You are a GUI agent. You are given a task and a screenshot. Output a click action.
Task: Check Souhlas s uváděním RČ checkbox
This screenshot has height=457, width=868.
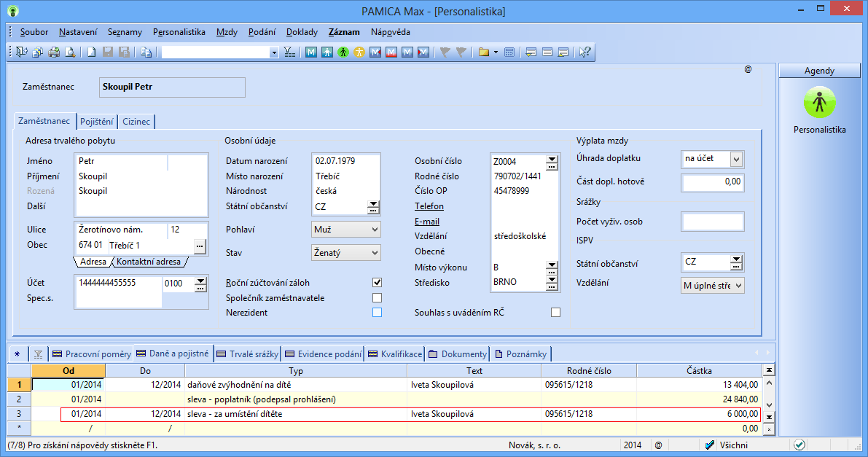[556, 313]
